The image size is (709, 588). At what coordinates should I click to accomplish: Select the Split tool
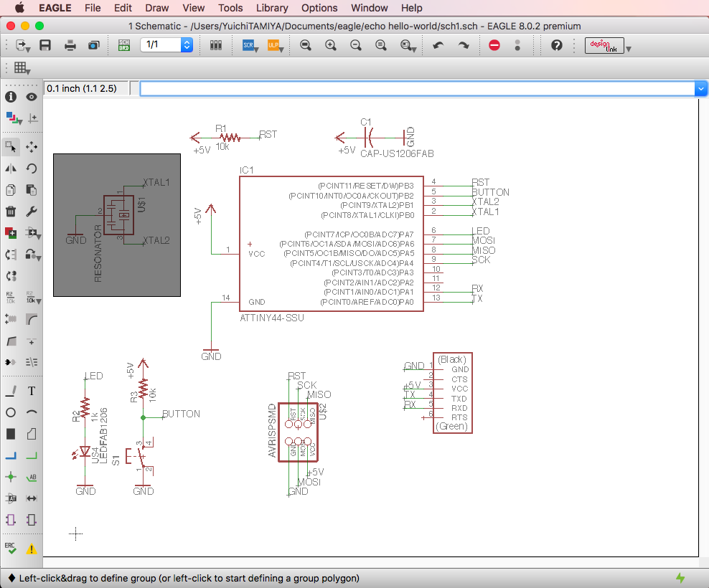pyautogui.click(x=11, y=341)
